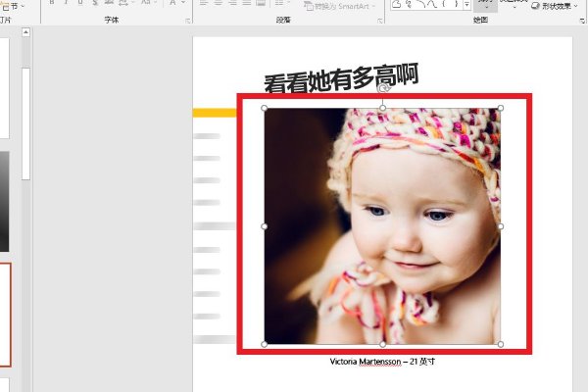Select the arc shape tool

(420, 4)
